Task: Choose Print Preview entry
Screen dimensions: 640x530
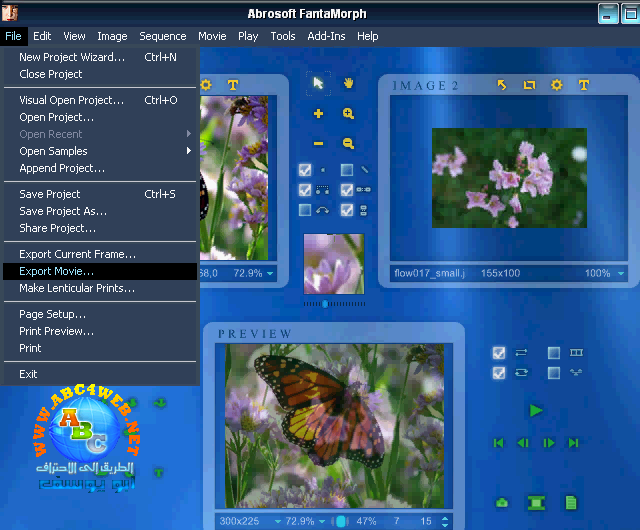Action: tap(100, 331)
